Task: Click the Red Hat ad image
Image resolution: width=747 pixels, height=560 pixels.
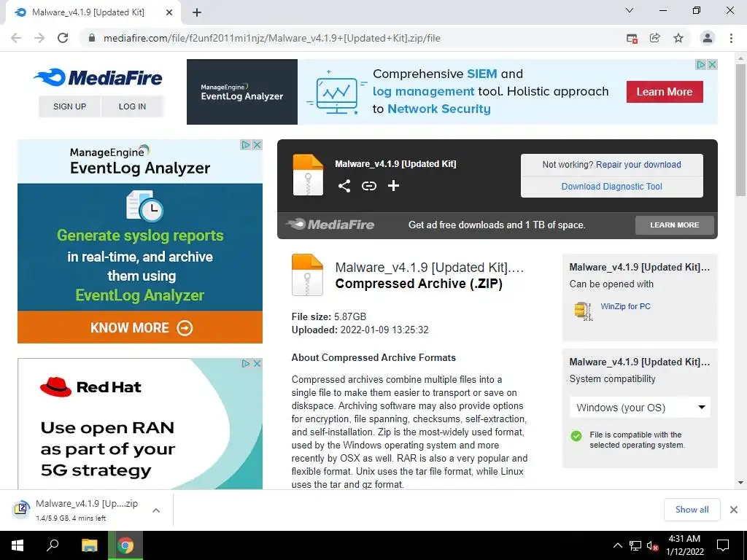Action: [140, 424]
